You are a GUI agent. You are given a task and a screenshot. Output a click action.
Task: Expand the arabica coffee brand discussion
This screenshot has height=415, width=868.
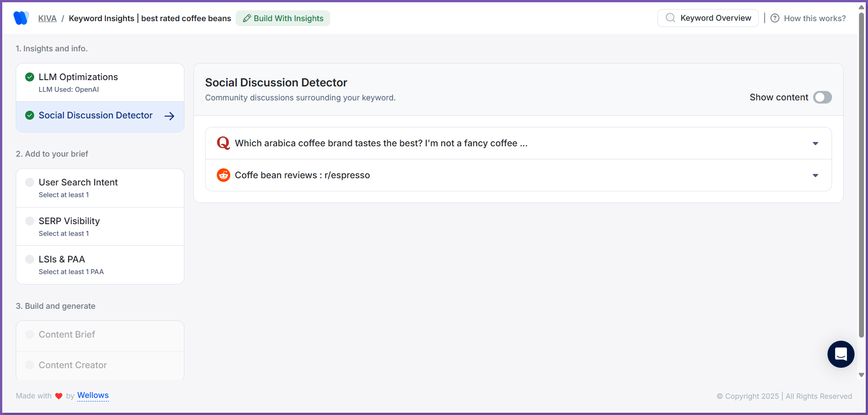pos(815,143)
